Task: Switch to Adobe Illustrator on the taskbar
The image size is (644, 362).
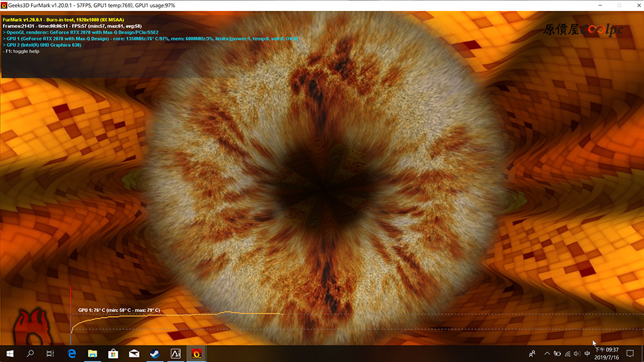Action: click(x=176, y=354)
